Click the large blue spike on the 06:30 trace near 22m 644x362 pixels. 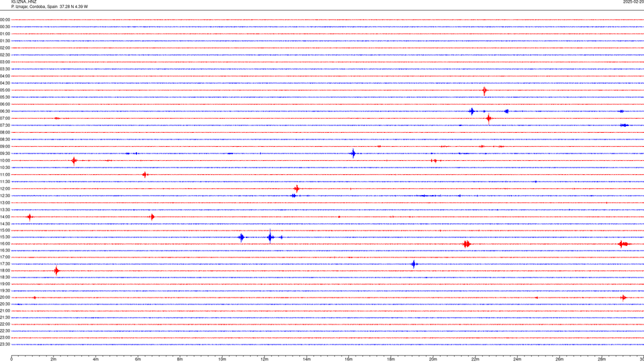pos(472,111)
